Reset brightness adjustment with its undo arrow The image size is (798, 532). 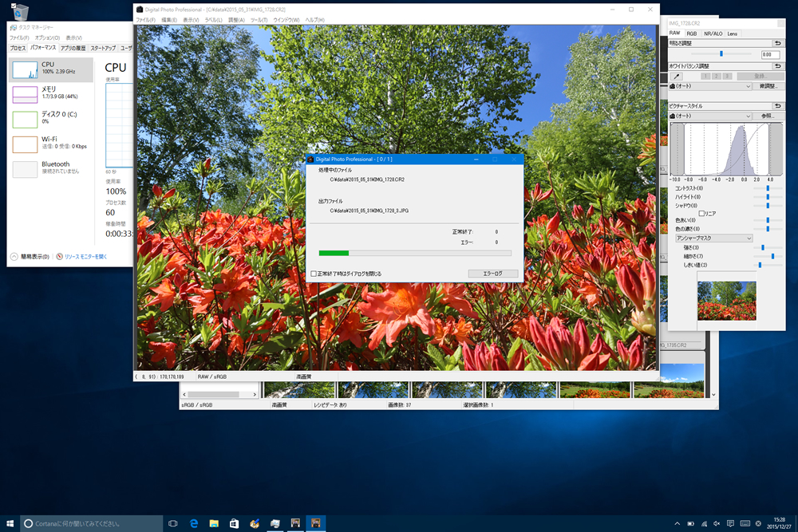[x=777, y=43]
